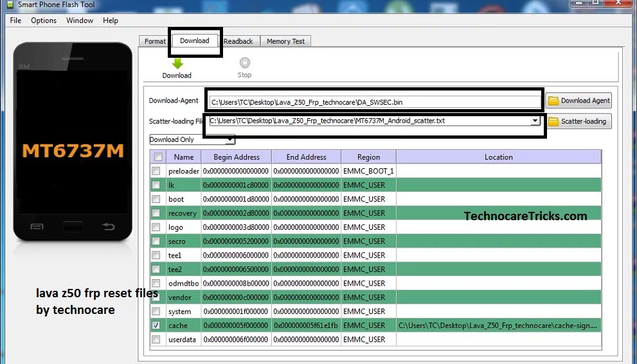
Task: Click the recovery begin address 0x0000000002d80000
Action: point(236,213)
